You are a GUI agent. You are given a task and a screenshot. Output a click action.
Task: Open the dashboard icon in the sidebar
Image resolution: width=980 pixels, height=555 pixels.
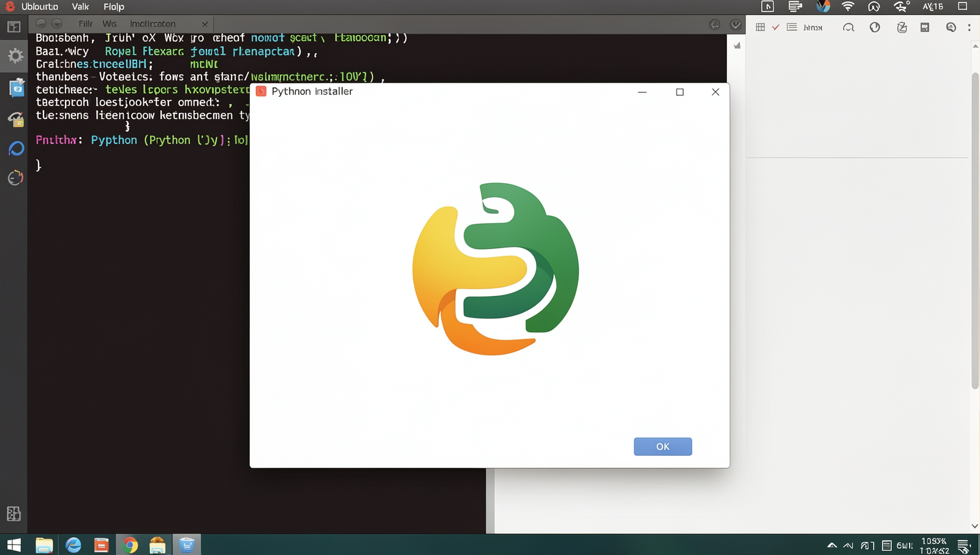point(14,27)
